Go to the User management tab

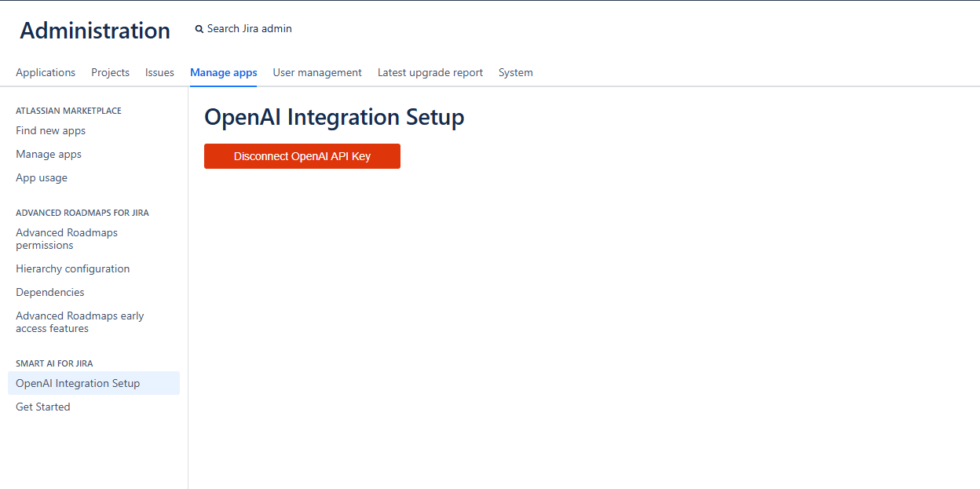pyautogui.click(x=317, y=72)
